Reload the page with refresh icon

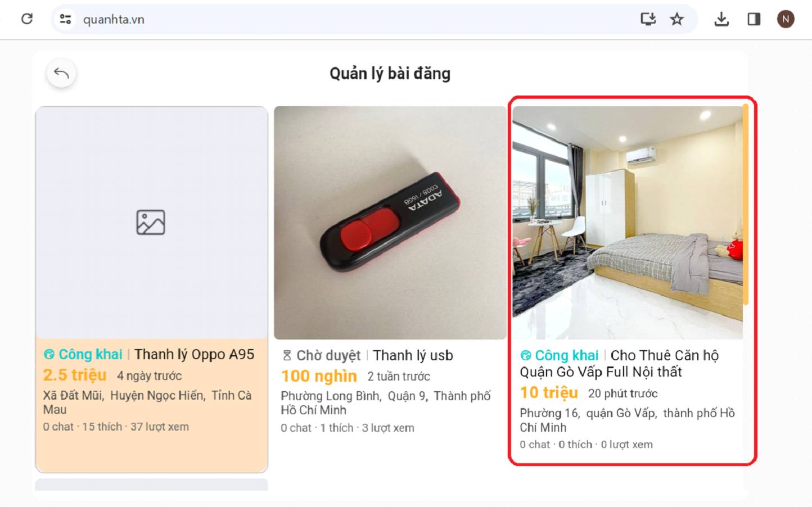[27, 19]
